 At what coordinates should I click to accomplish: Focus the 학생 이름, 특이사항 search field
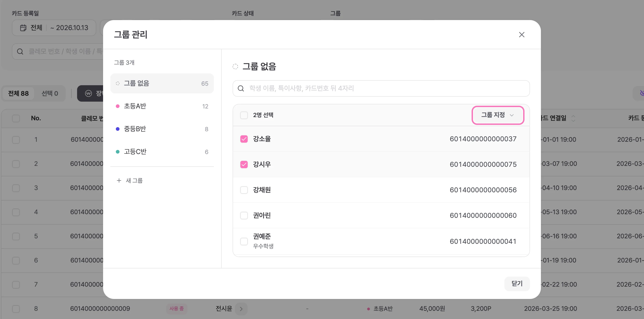[x=381, y=88]
